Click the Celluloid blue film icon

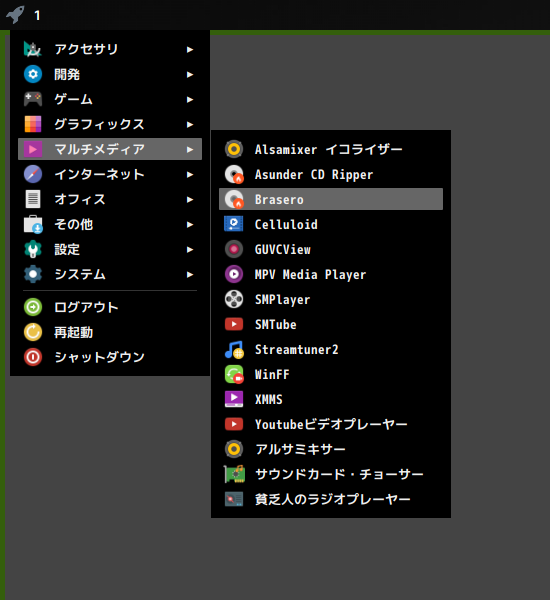234,224
